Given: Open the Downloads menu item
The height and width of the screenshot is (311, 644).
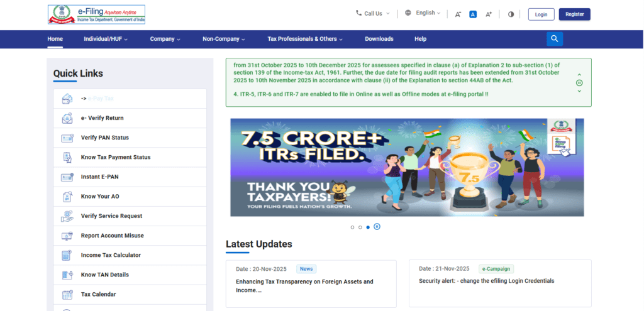Looking at the screenshot, I should point(379,39).
